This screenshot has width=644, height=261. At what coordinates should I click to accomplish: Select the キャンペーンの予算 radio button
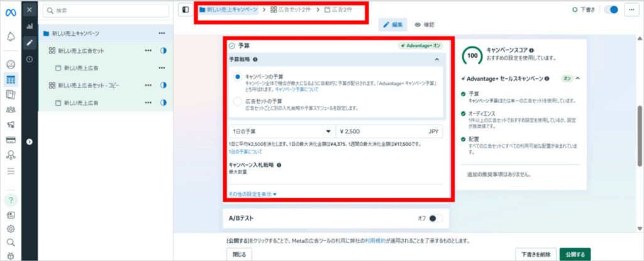(237, 77)
